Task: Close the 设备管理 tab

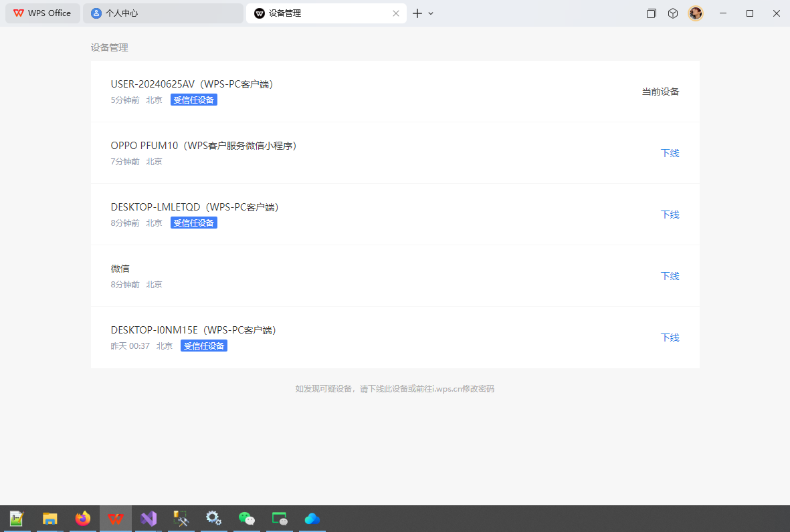Action: tap(396, 13)
